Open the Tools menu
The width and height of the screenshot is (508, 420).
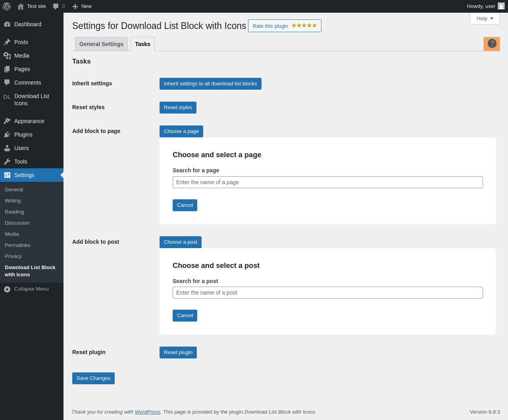tap(21, 162)
